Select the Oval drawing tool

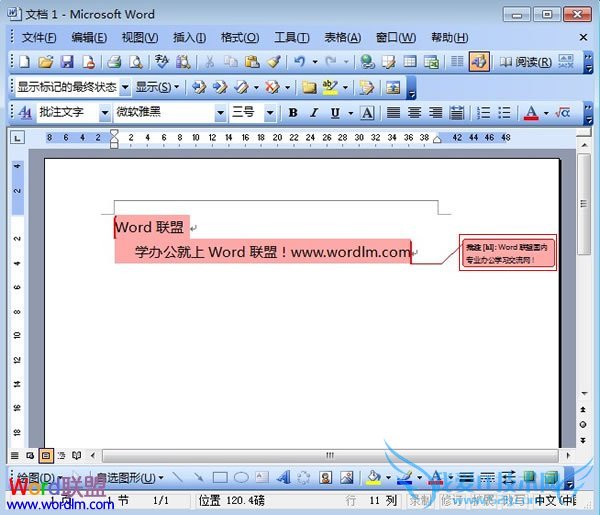pos(241,477)
